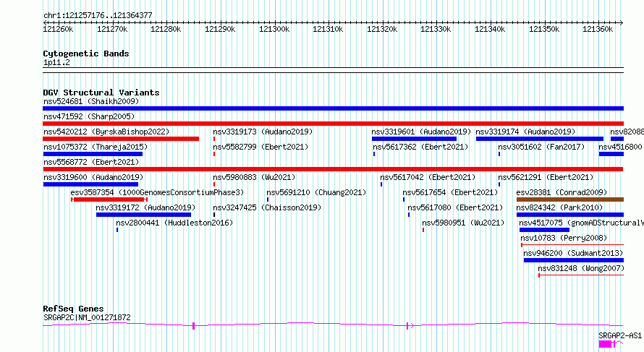This screenshot has height=352, width=644.
Task: Click the red bar of nsv5420212
Action: (121, 139)
